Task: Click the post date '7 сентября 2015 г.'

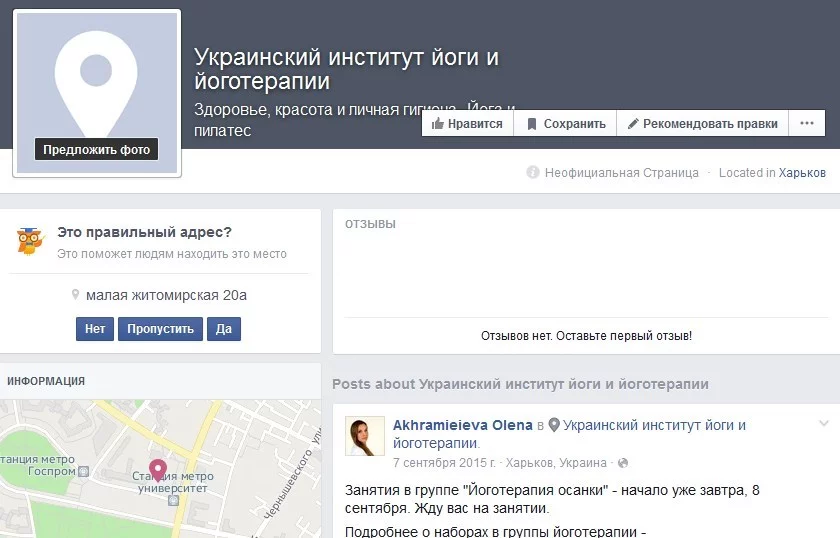Action: (445, 462)
